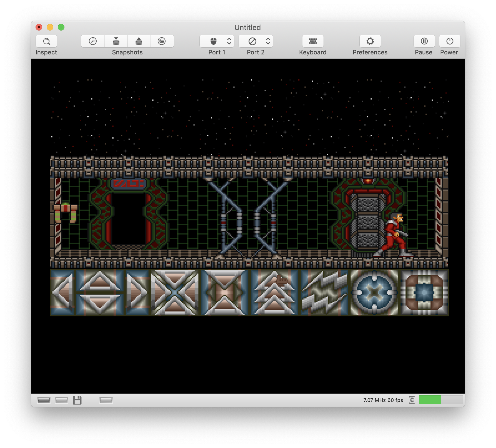Viewport: 496px width, 448px height.
Task: Click the dark leftmost LED in status bar
Action: click(x=44, y=400)
